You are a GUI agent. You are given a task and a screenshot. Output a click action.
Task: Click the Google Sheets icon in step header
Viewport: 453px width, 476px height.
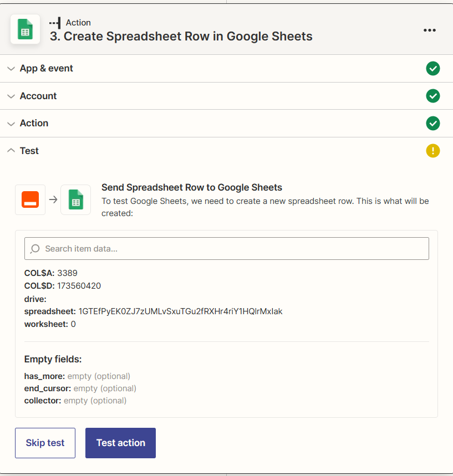25,29
